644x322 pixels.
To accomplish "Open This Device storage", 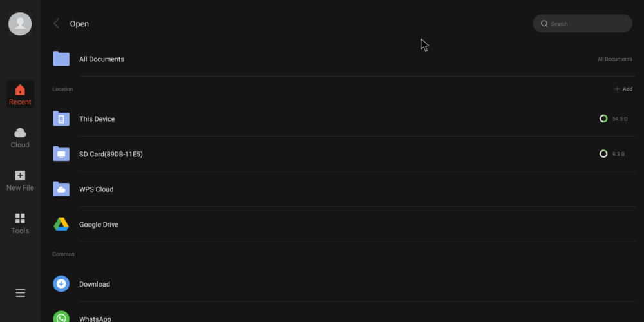I will pos(97,119).
